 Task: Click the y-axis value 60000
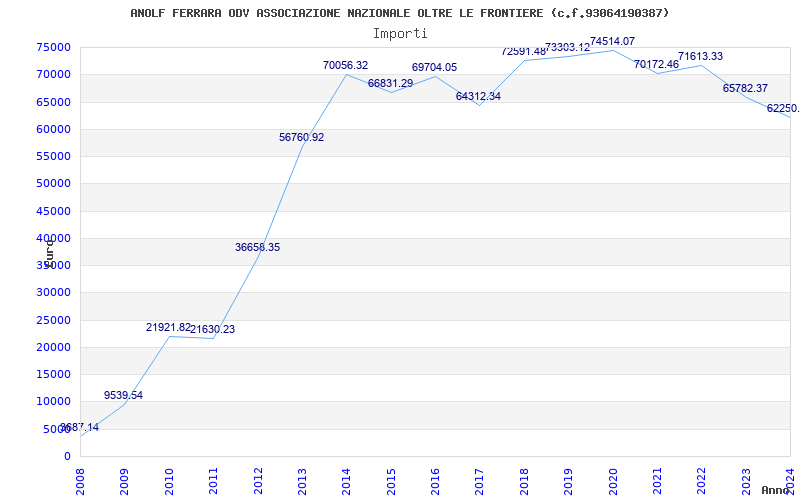coord(54,129)
